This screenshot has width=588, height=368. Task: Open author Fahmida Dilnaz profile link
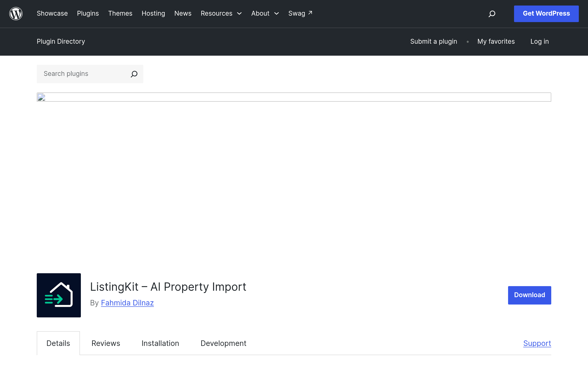pos(127,303)
